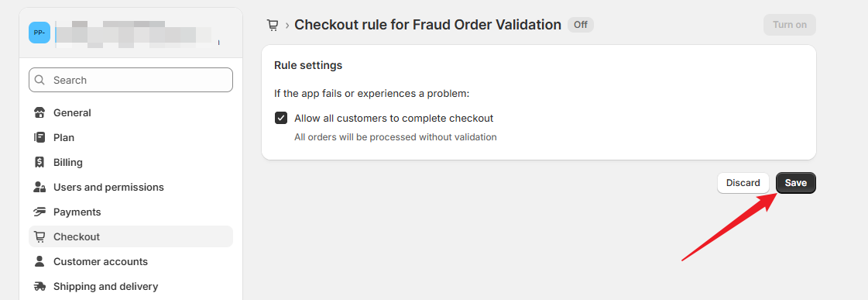Click the Customer accounts person icon
Screen dimensions: 868x300
point(39,261)
